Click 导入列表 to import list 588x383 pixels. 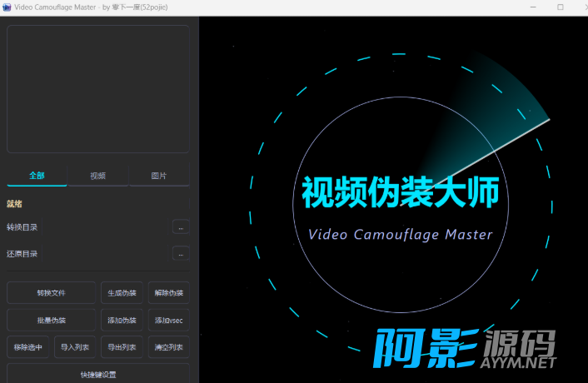pos(75,346)
